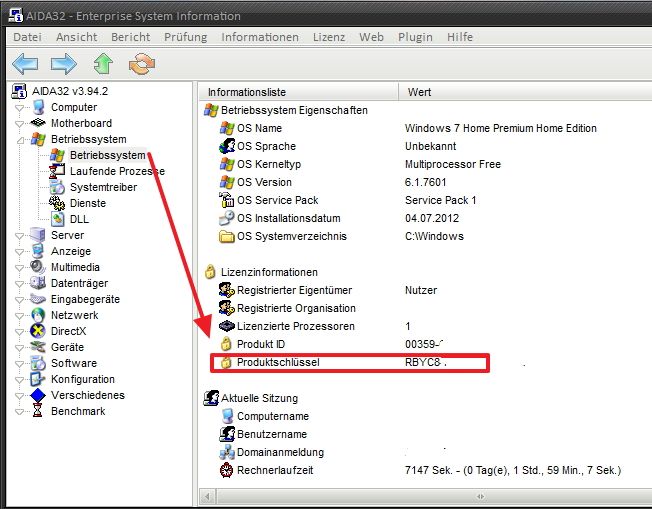Open the Lizenz menu

[x=329, y=37]
